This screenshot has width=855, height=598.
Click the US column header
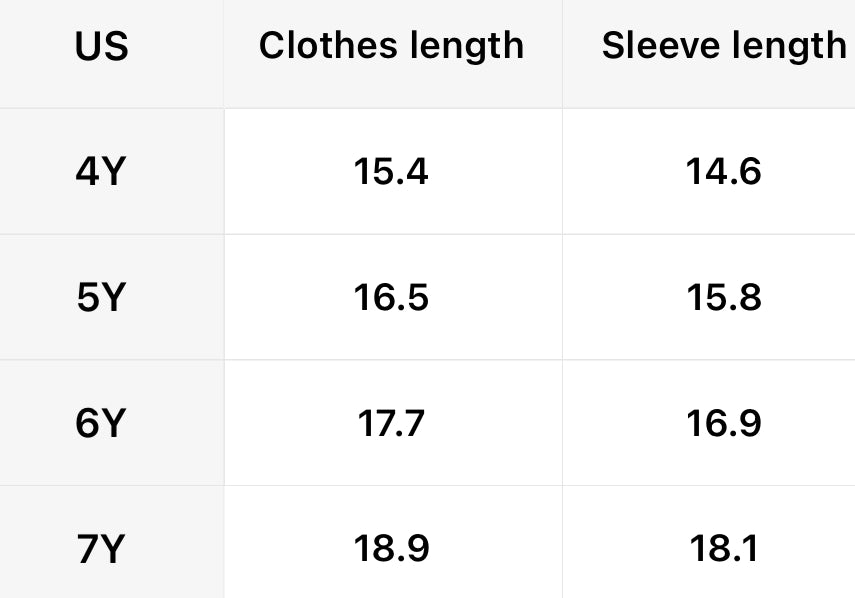click(x=101, y=47)
